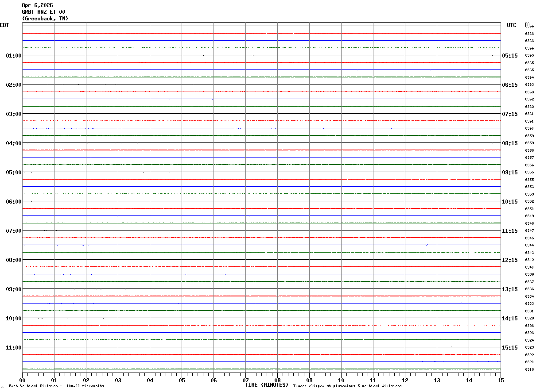
Task: Select minute tick label '08' on time axis
Action: coord(277,380)
